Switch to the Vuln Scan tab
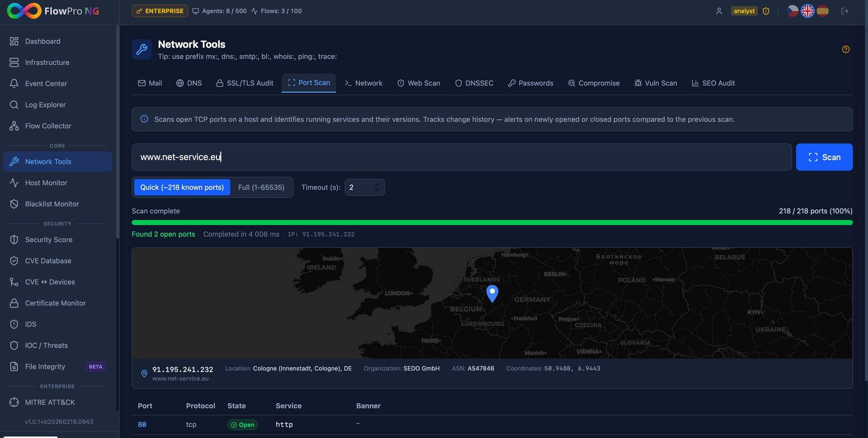 [656, 83]
